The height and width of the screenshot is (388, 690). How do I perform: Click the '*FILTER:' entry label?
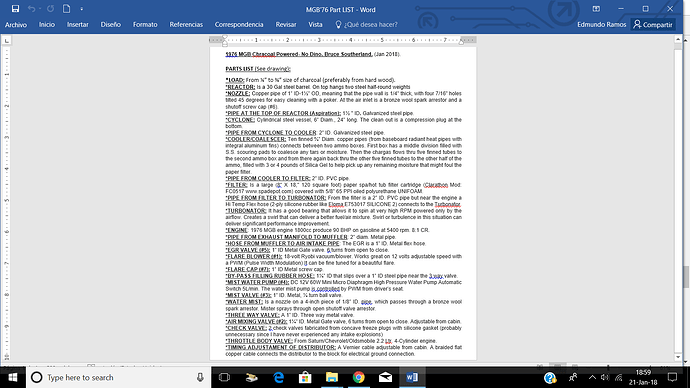(237, 185)
